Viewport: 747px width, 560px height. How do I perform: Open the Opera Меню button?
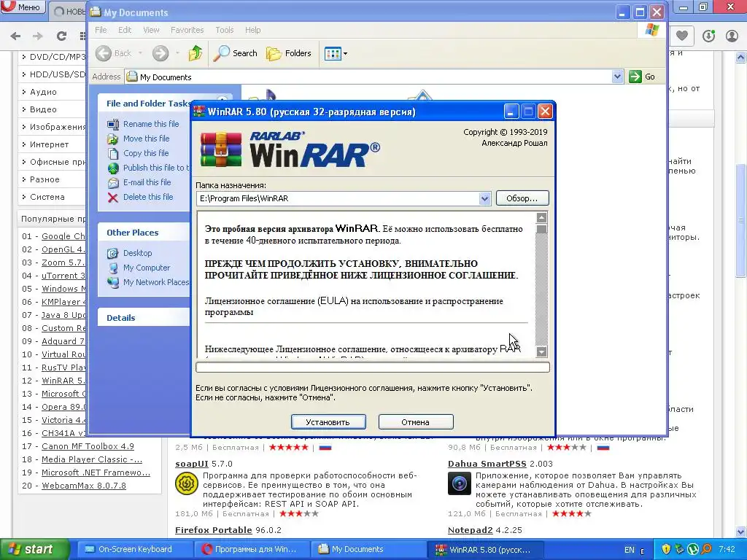pos(23,7)
